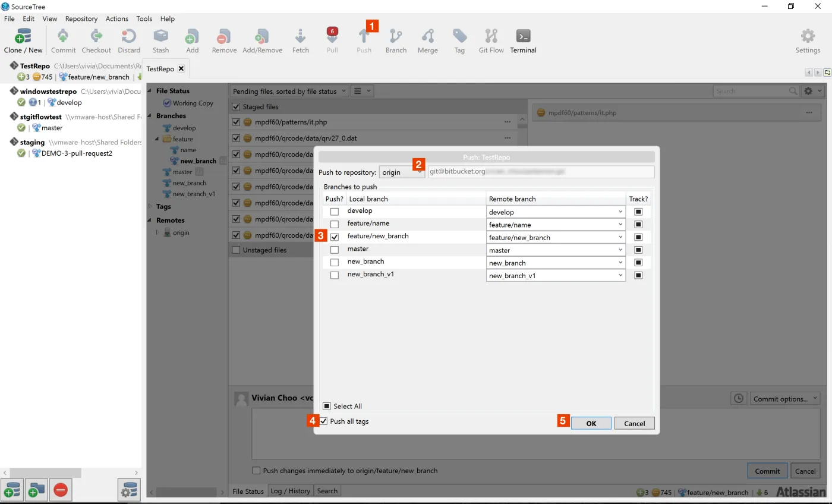Click the Add/Remove toolbar icon
The height and width of the screenshot is (504, 832).
pos(262,40)
